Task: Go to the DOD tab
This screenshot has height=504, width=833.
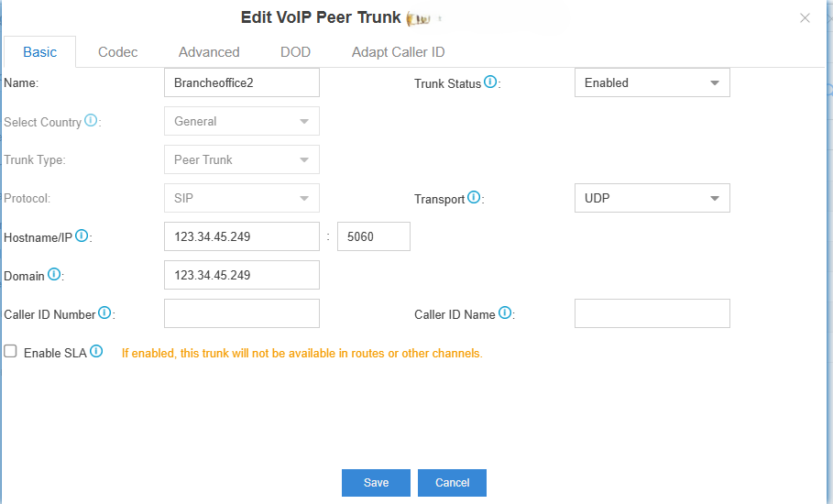Action: coord(295,52)
